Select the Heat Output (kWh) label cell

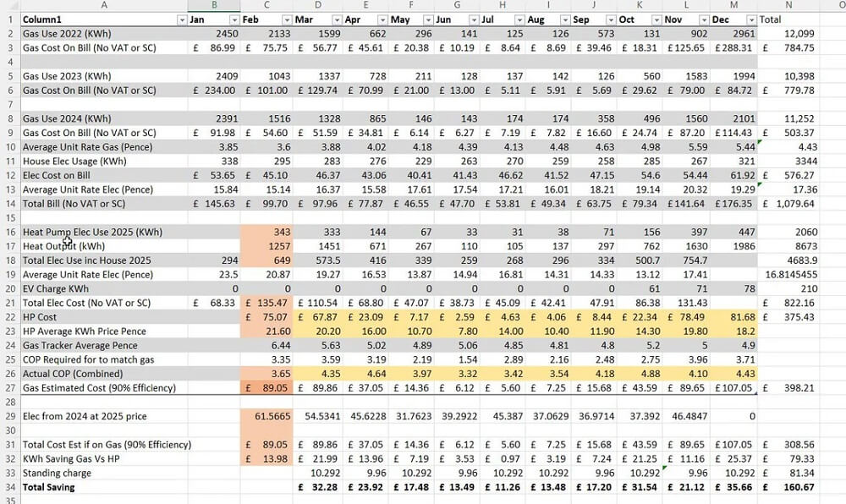click(x=103, y=246)
